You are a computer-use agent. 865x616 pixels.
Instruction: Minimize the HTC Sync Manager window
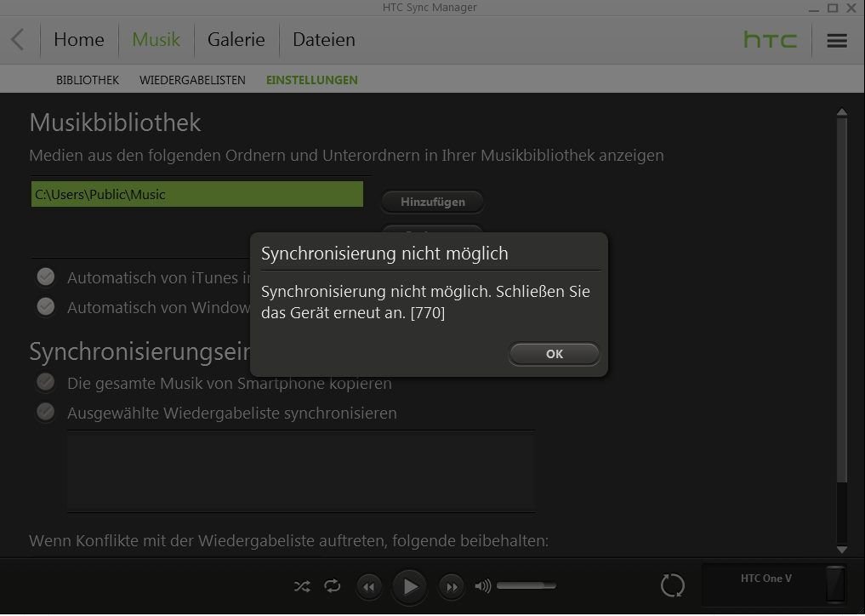(x=814, y=9)
